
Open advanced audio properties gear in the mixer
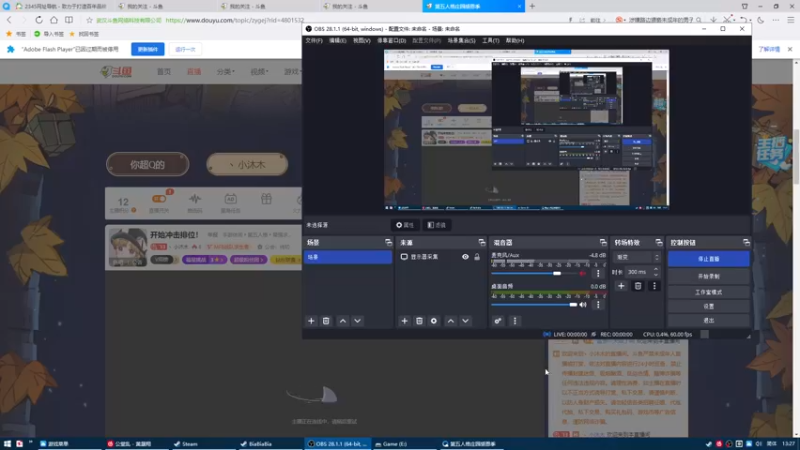[498, 321]
